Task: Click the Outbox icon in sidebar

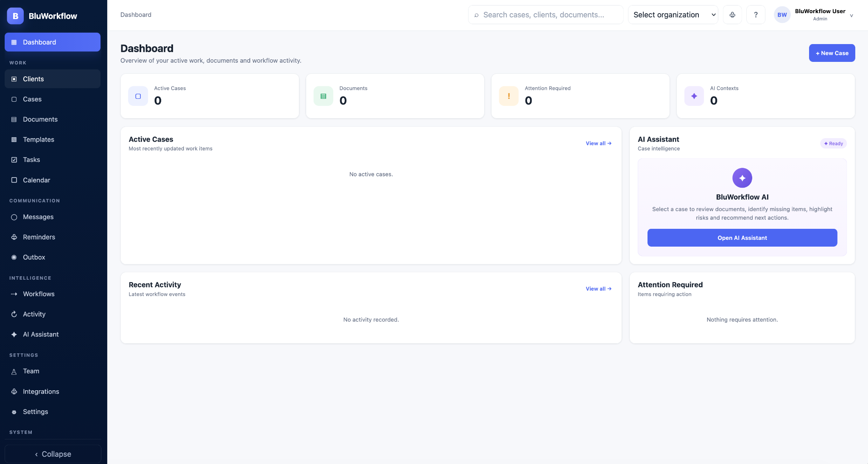Action: 14,257
